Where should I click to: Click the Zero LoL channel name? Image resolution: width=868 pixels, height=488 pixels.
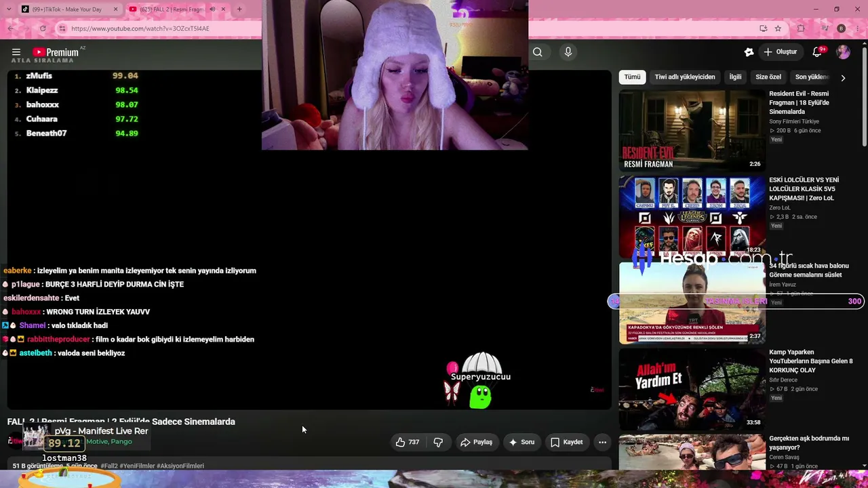pos(780,207)
